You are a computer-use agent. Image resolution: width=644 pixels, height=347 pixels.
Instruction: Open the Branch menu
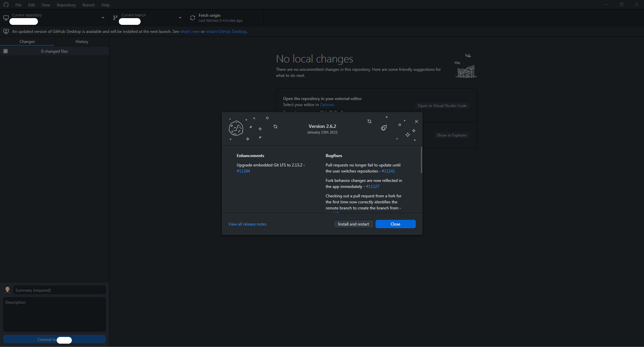pos(89,5)
